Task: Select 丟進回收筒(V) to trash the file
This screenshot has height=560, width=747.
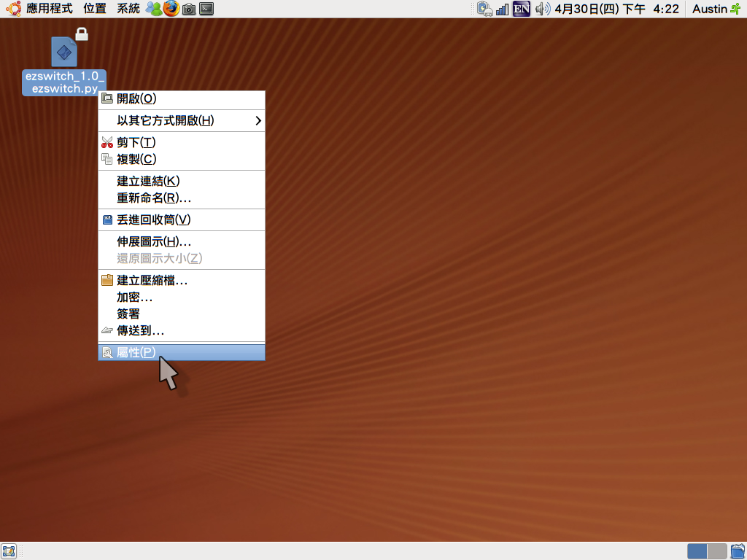Action: point(153,219)
